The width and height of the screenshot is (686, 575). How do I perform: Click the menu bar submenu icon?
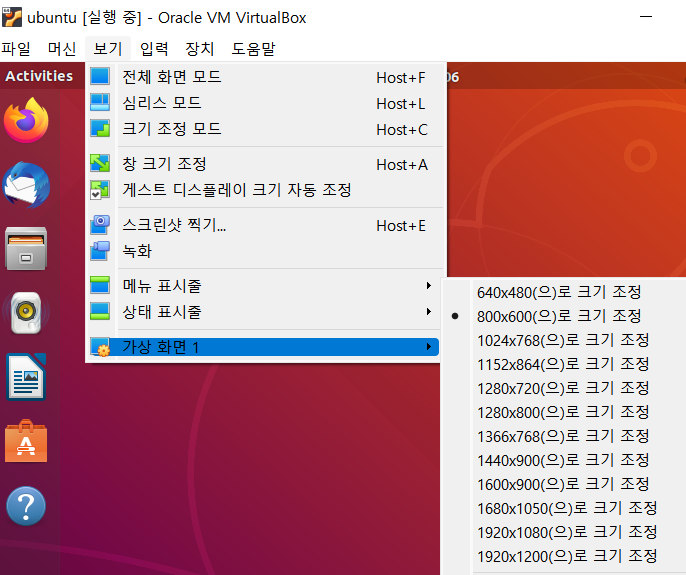coord(100,286)
